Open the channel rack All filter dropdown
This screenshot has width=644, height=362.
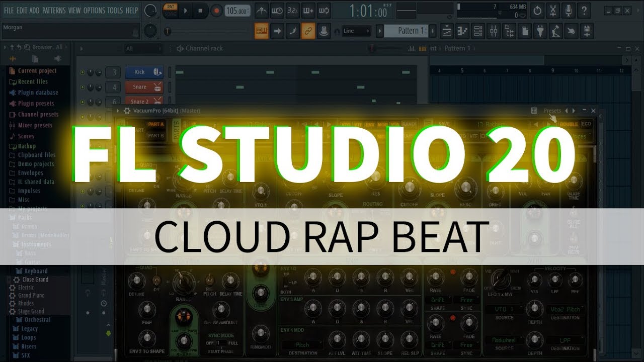point(142,49)
